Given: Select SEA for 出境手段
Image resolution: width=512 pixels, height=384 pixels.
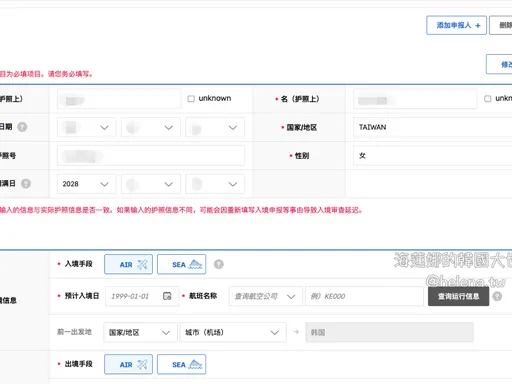Looking at the screenshot, I should click(x=181, y=364).
